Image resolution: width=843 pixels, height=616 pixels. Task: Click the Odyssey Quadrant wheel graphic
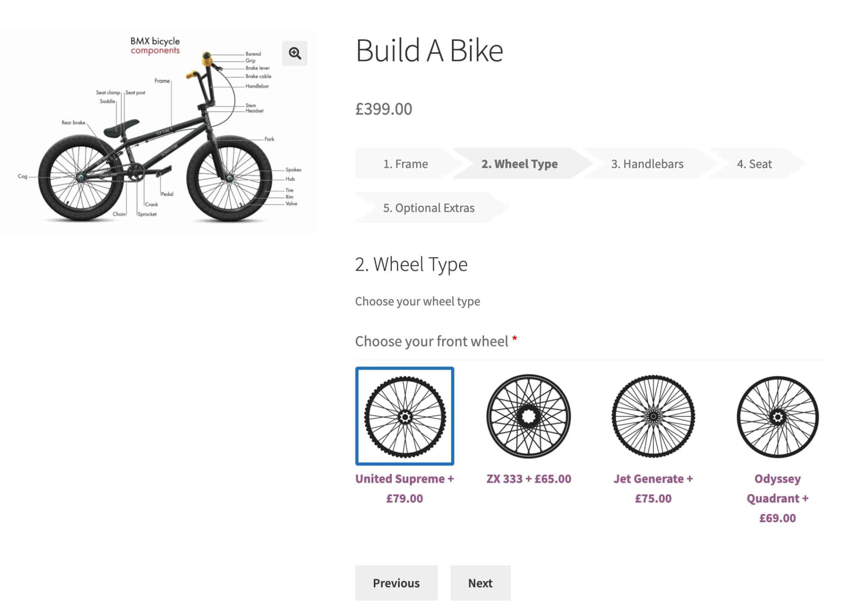tap(778, 416)
